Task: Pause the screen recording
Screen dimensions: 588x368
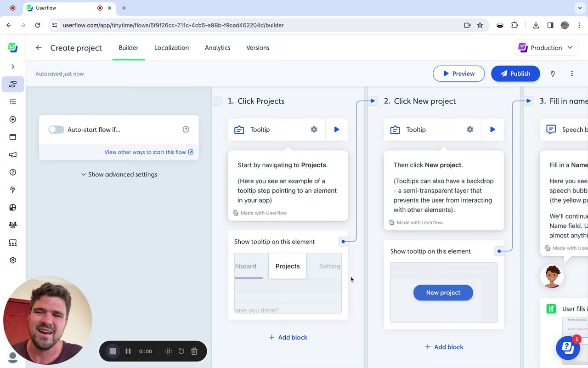Action: click(x=128, y=351)
